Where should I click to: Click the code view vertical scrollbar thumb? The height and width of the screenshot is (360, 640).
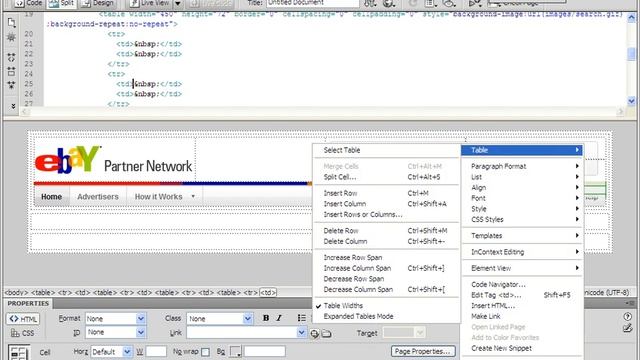[x=631, y=53]
